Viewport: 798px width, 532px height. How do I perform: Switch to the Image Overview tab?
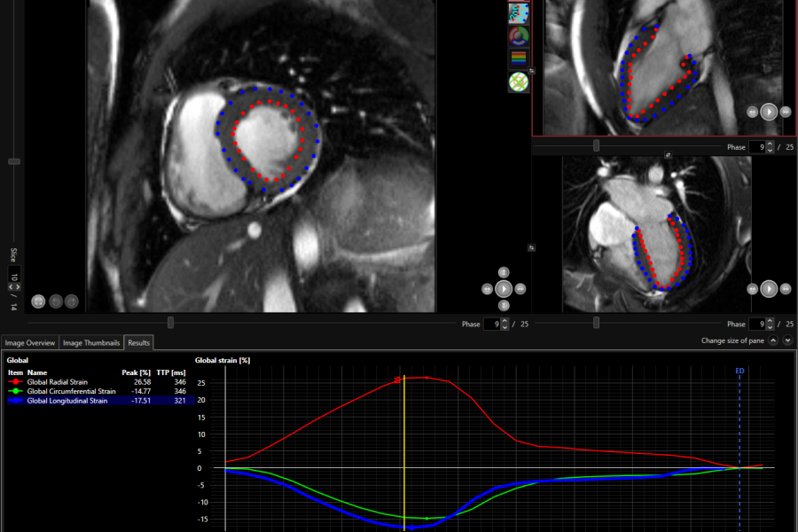pyautogui.click(x=30, y=342)
